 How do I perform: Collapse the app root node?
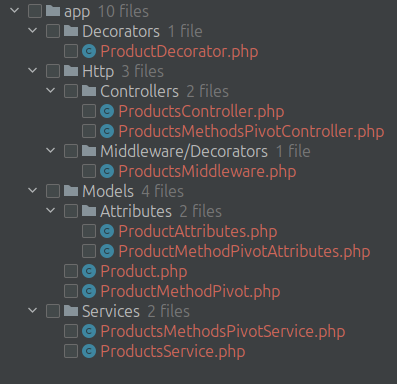[15, 10]
